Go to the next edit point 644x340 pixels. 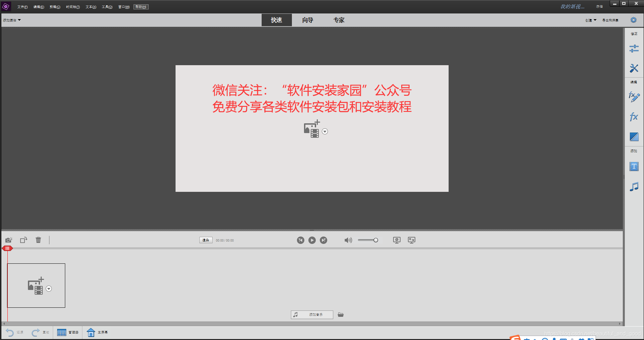tap(324, 240)
